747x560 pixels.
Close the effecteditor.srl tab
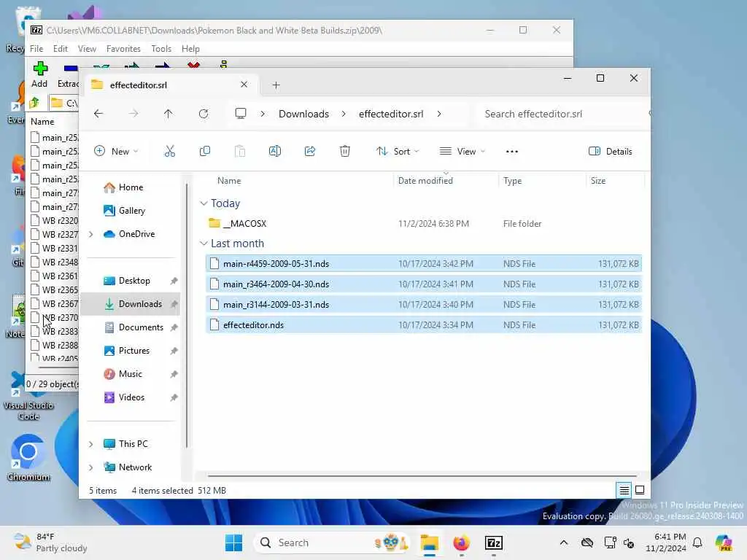point(244,85)
